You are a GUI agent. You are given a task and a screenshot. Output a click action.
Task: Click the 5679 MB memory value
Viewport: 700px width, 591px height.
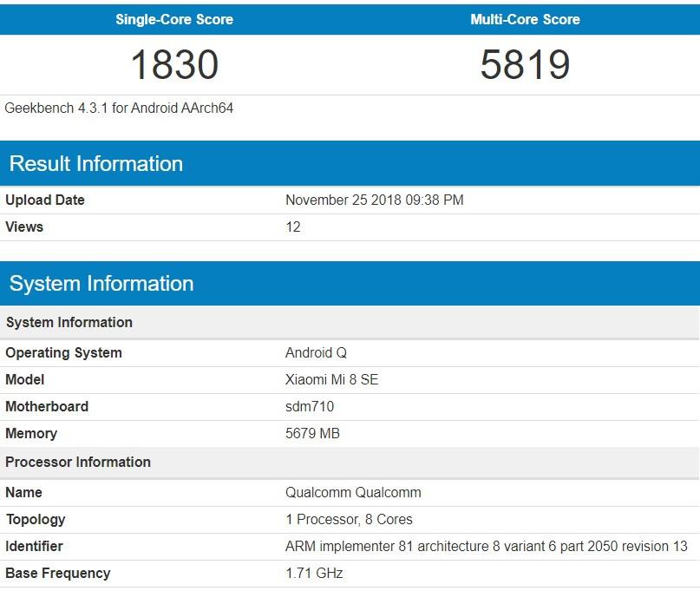[312, 433]
